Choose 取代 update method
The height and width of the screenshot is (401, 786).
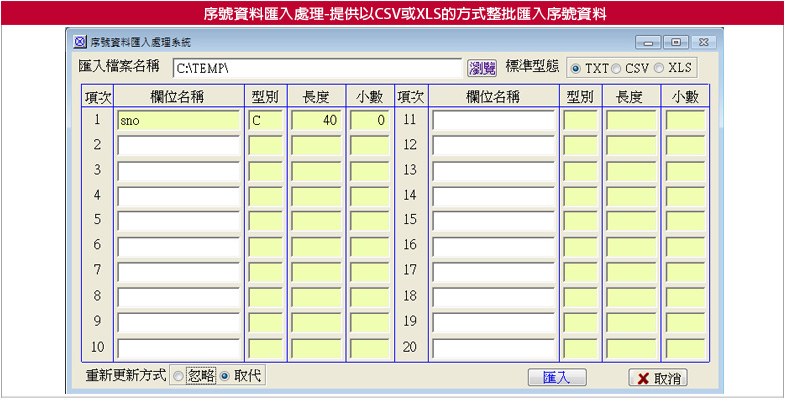click(x=224, y=377)
